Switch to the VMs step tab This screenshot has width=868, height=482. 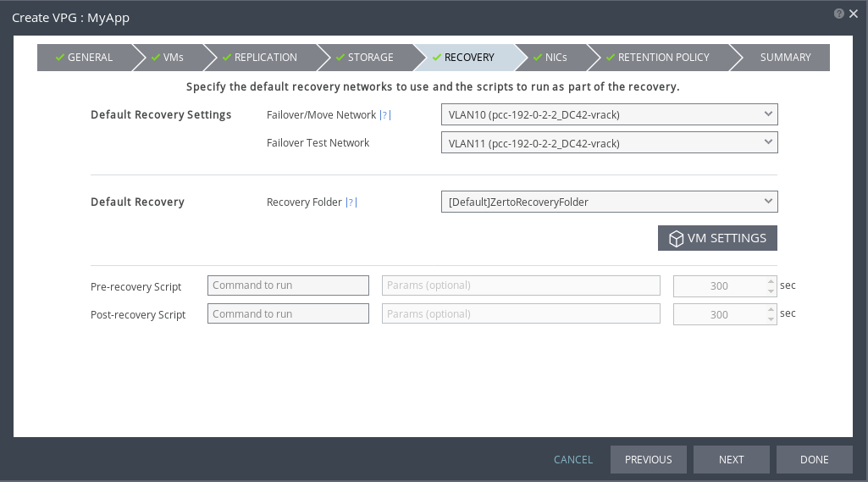[168, 58]
